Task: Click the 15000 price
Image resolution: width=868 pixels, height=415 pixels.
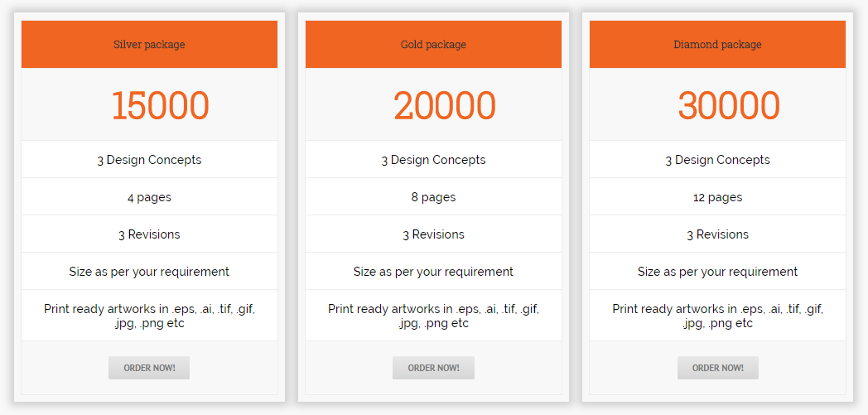Action: click(x=160, y=106)
